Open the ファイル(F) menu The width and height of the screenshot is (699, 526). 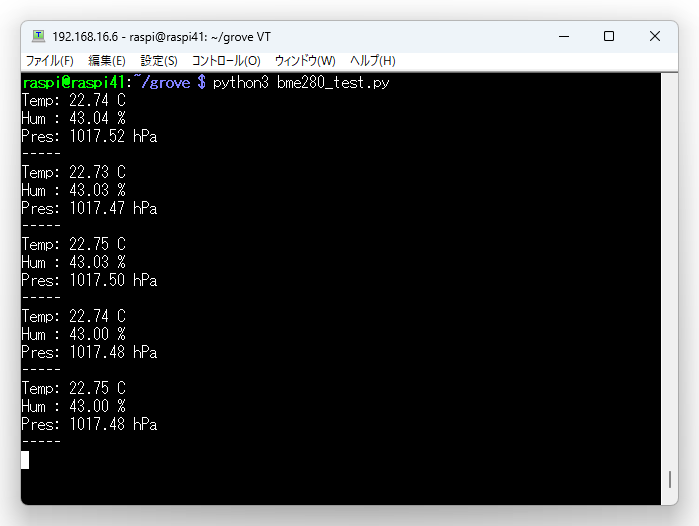(x=49, y=61)
